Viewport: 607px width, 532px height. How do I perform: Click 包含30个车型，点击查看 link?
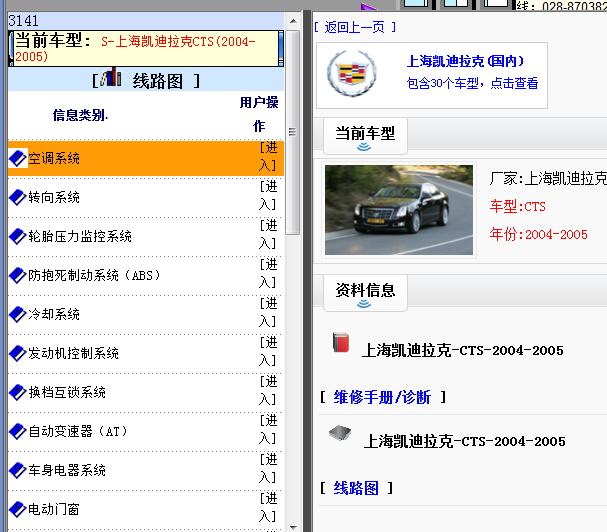[472, 83]
